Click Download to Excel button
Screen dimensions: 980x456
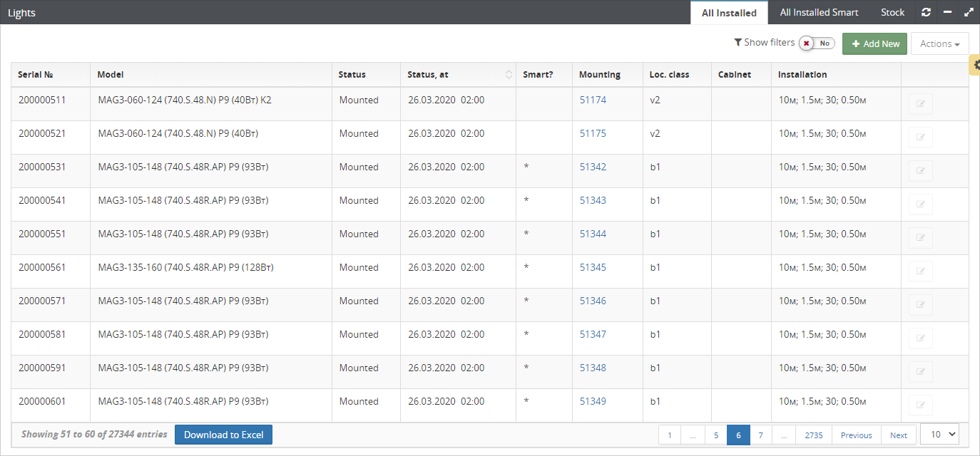[x=223, y=435]
